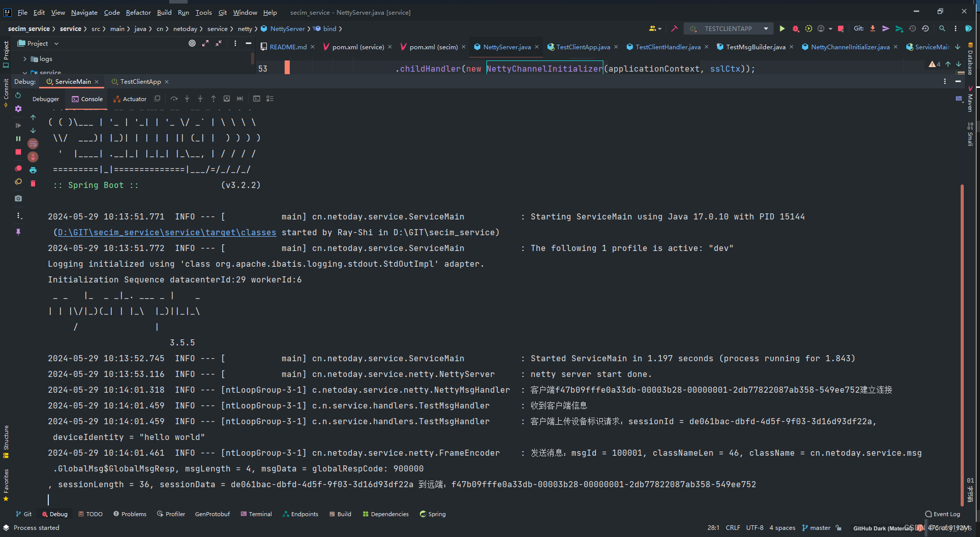Stop the running processes with the red square
This screenshot has height=537, width=980.
[x=841, y=29]
